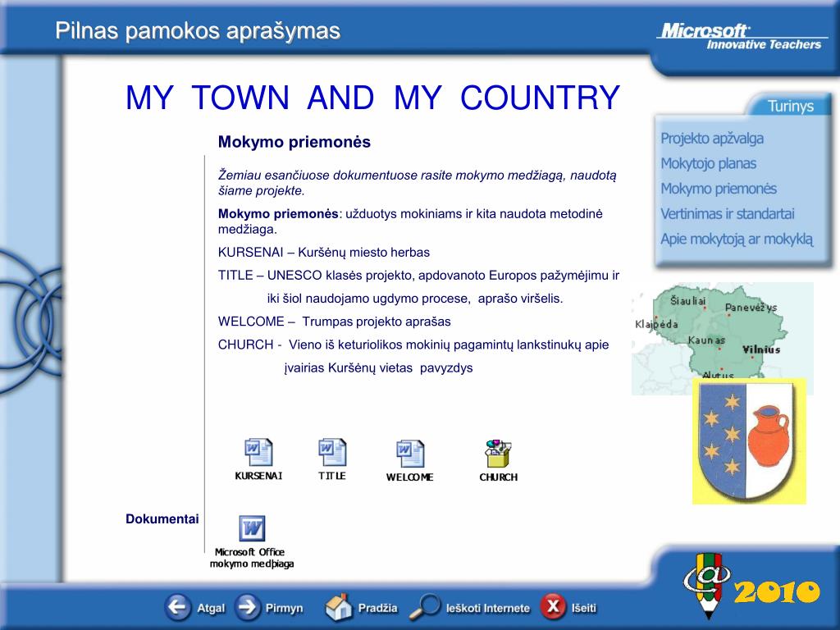Click the Pradžia house icon
Image resolution: width=840 pixels, height=630 pixels.
339,607
